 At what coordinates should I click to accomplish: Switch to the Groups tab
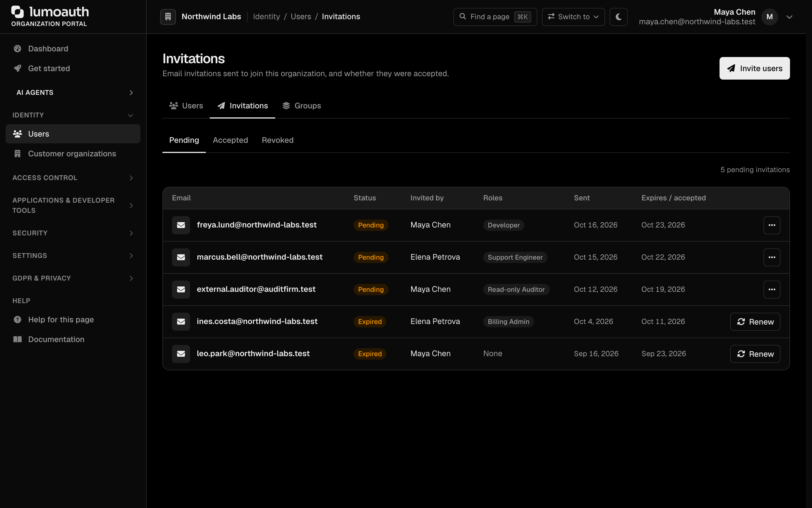(301, 106)
